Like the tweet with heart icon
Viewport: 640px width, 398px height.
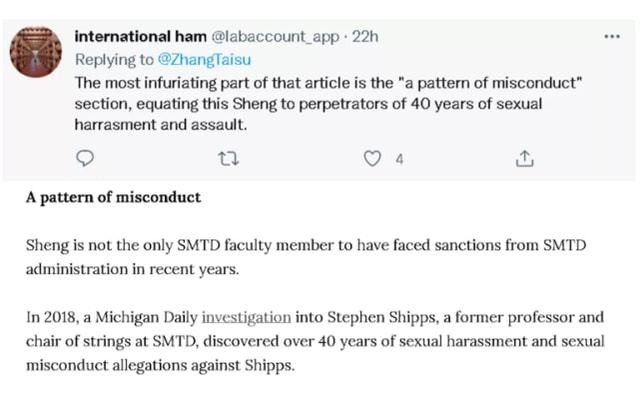click(x=372, y=158)
